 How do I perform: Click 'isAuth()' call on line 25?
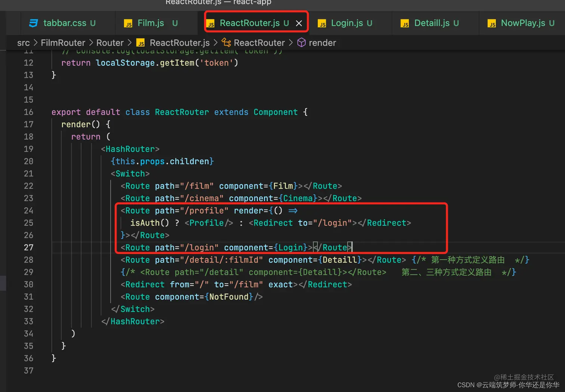coord(150,223)
